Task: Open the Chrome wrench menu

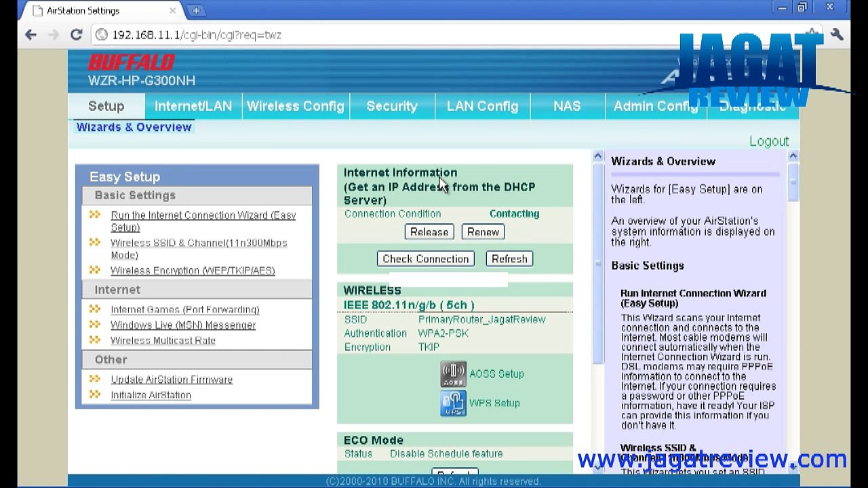Action: tap(837, 35)
